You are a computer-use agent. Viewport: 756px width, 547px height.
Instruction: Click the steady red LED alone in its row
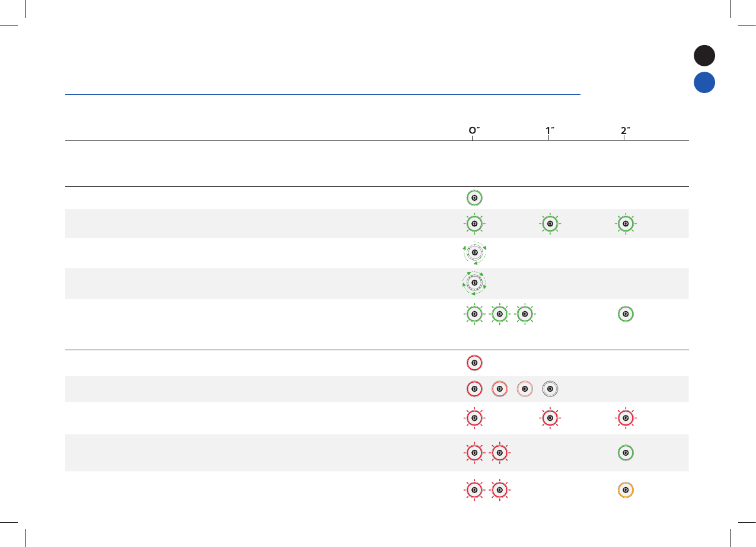[474, 363]
